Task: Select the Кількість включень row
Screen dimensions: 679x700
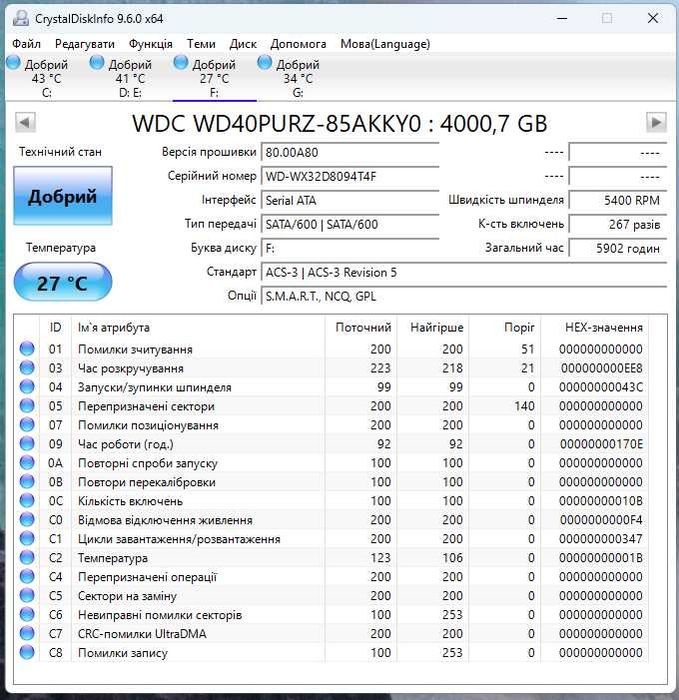Action: (331, 500)
